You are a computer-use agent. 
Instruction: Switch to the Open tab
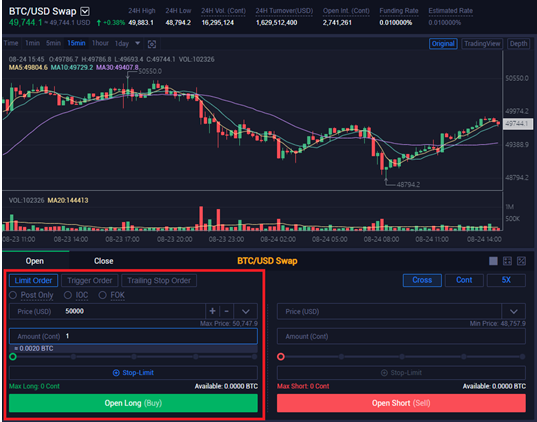coord(35,261)
